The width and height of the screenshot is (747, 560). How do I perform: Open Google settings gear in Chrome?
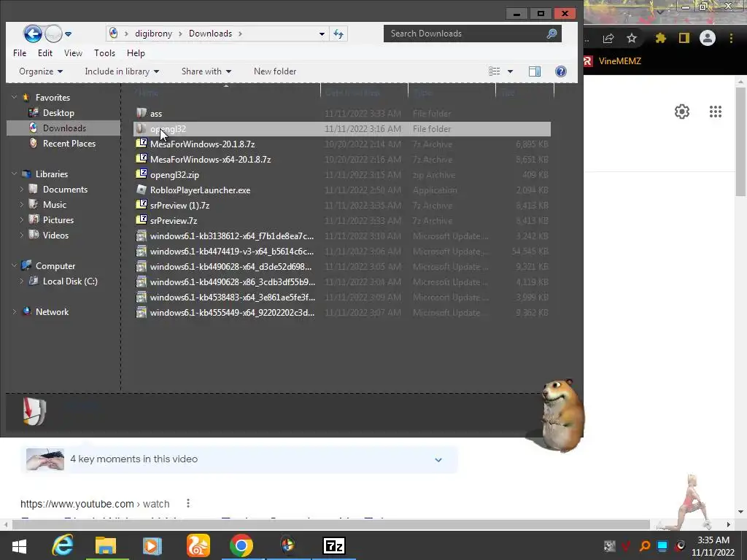click(682, 112)
